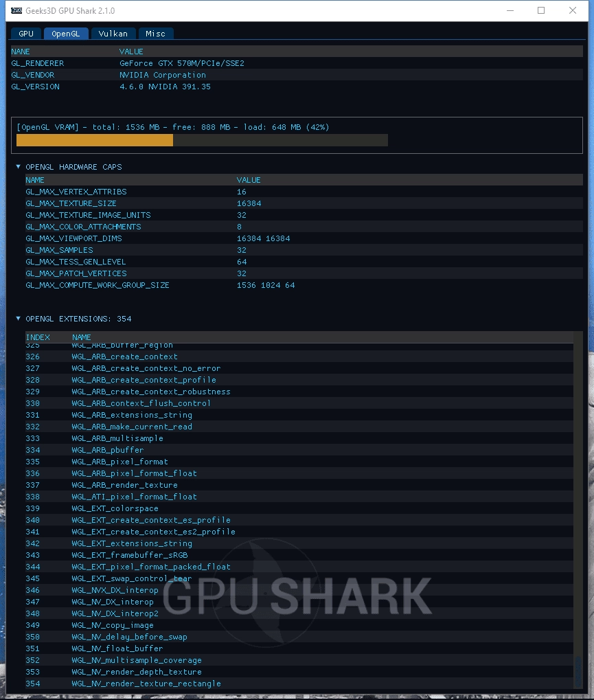Select WGL_ARB_context_flush_control extension

(x=299, y=403)
